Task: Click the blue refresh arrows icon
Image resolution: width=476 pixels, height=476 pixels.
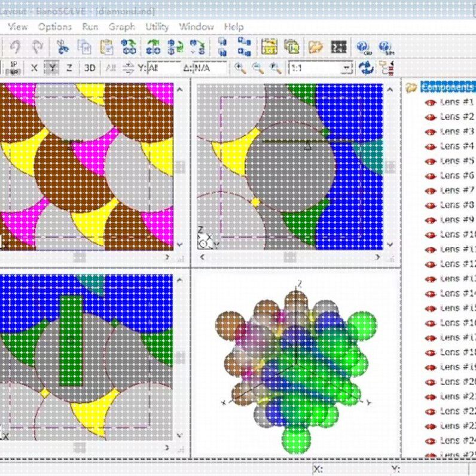Action: pyautogui.click(x=366, y=68)
